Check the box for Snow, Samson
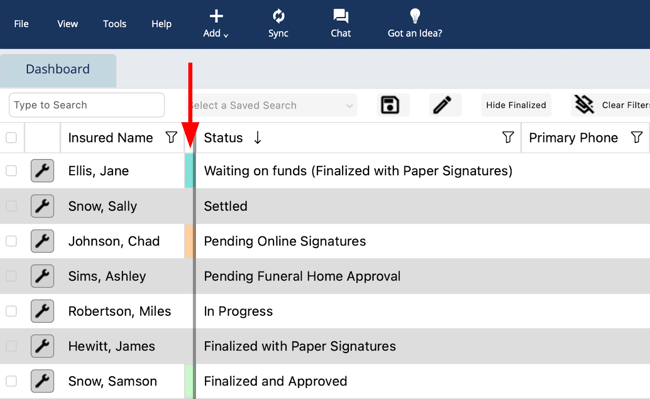650x399 pixels. [12, 381]
